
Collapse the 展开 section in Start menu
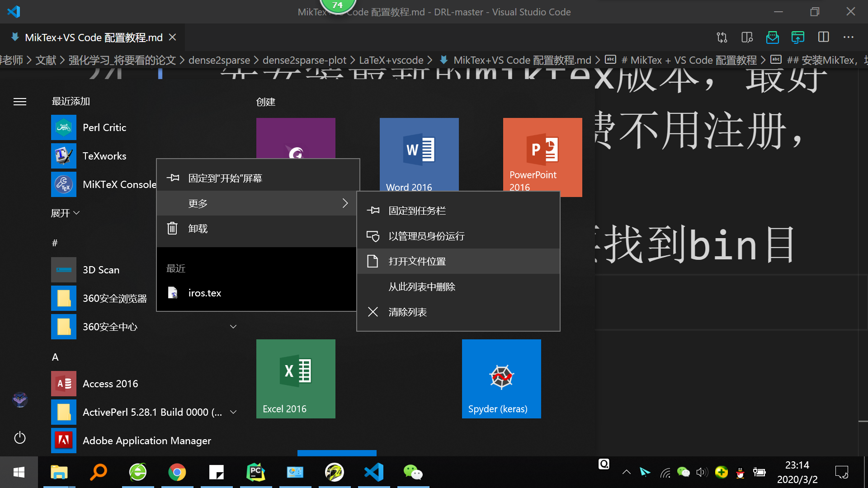(65, 212)
